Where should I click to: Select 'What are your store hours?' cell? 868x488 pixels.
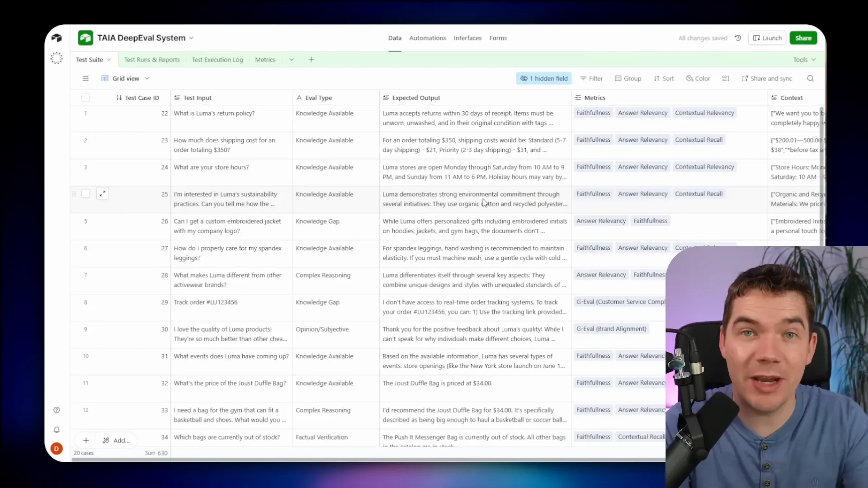pos(231,172)
